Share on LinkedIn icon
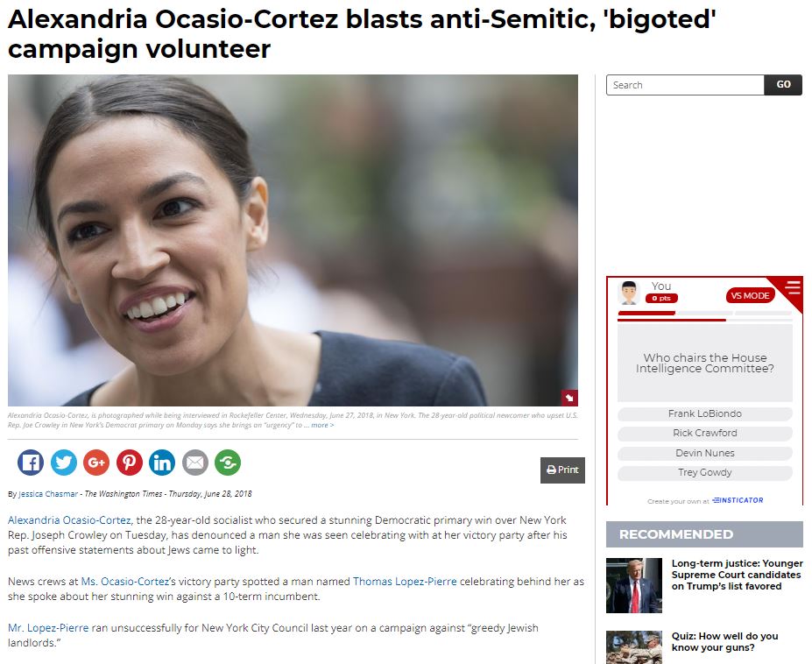This screenshot has height=664, width=812. (162, 463)
